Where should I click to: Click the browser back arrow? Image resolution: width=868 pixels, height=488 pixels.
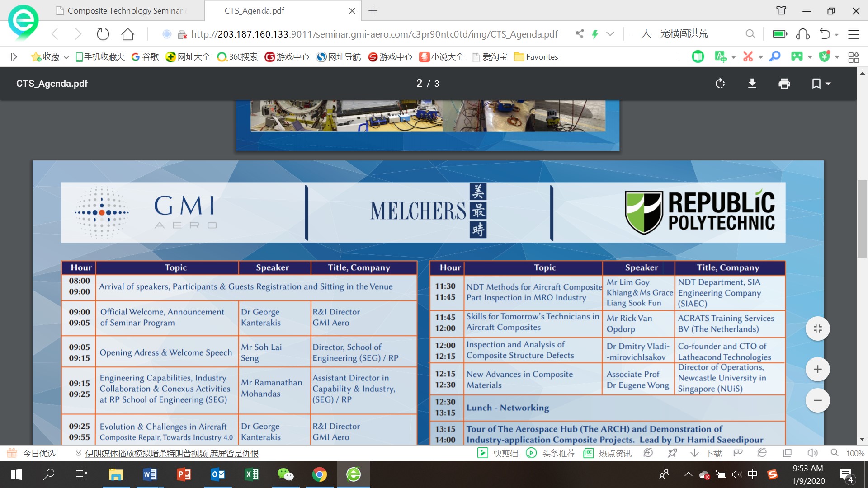click(55, 34)
